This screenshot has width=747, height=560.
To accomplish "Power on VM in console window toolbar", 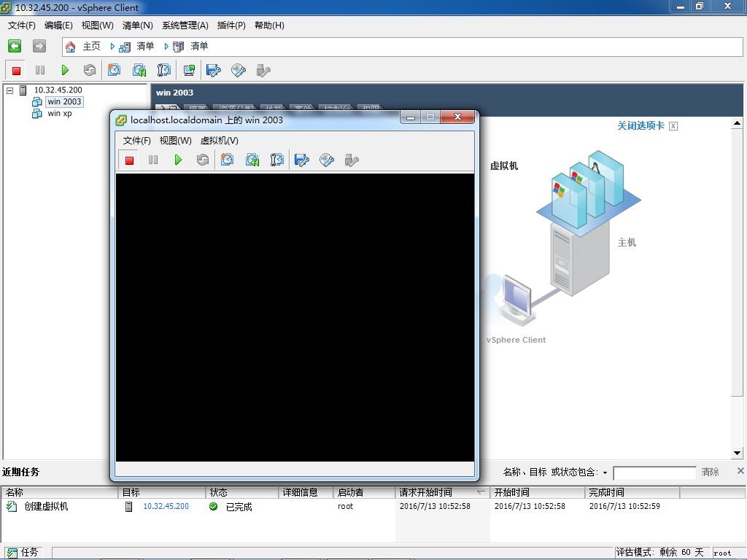I will [178, 160].
